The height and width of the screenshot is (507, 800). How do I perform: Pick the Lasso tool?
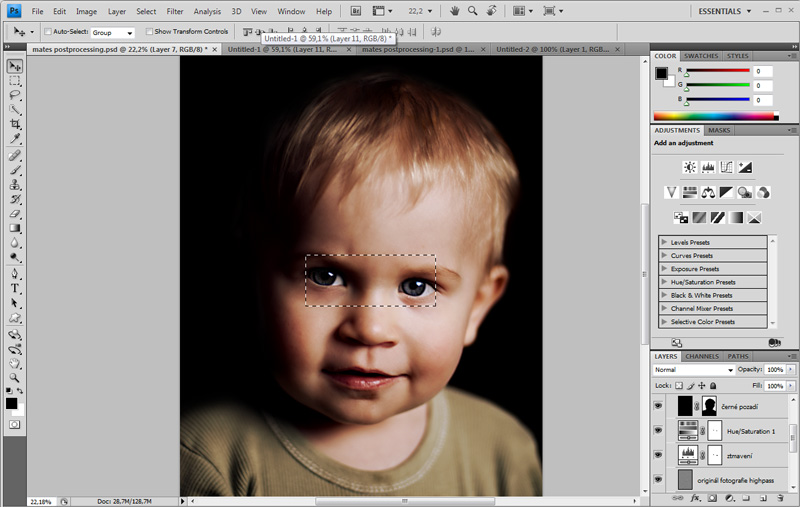pyautogui.click(x=15, y=94)
